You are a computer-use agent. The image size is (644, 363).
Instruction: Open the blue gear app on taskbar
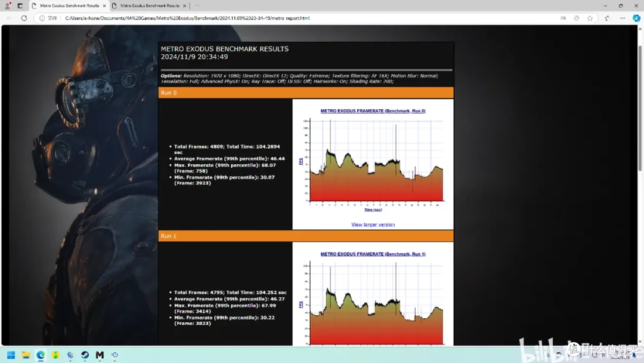pos(70,355)
